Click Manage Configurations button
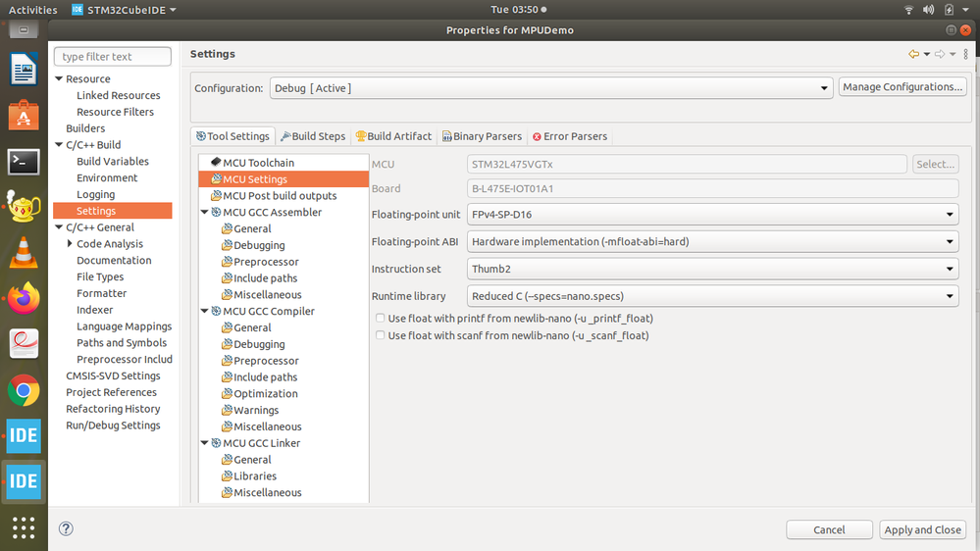The width and height of the screenshot is (980, 551). pyautogui.click(x=903, y=87)
